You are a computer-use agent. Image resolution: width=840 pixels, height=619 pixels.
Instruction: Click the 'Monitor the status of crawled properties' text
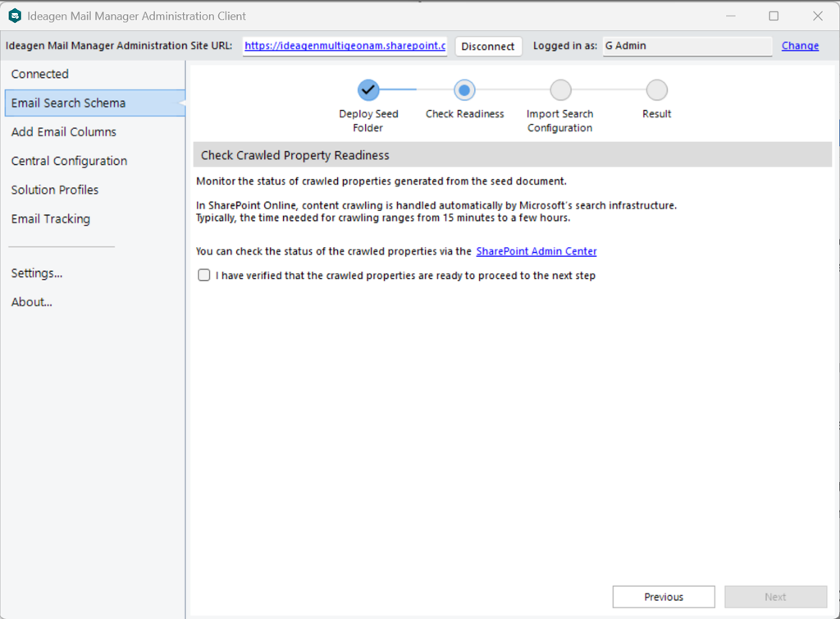tap(381, 181)
